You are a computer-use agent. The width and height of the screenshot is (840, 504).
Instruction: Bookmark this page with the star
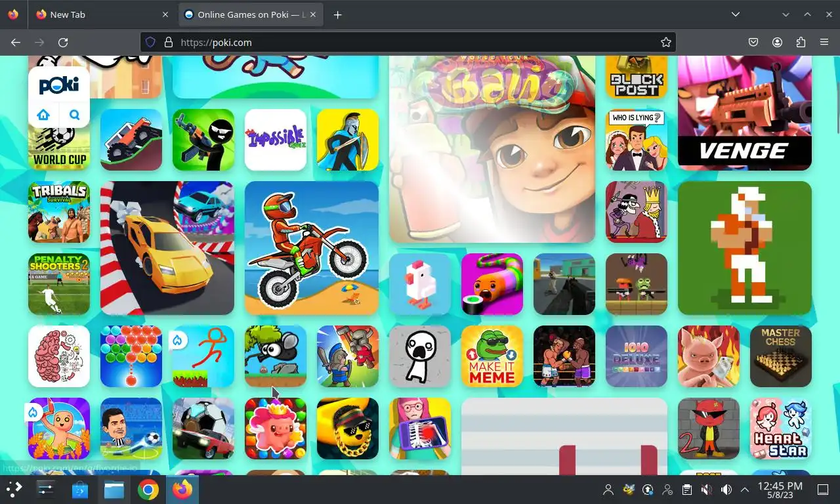[666, 42]
